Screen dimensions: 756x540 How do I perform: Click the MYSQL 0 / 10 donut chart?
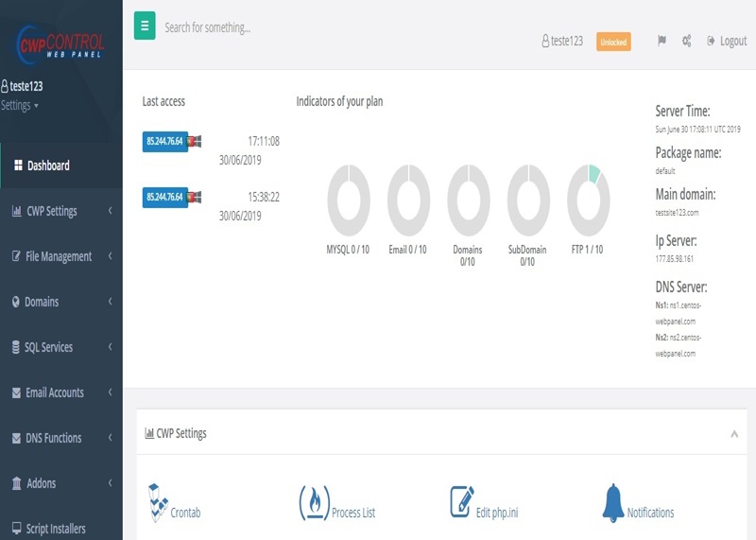coord(349,200)
